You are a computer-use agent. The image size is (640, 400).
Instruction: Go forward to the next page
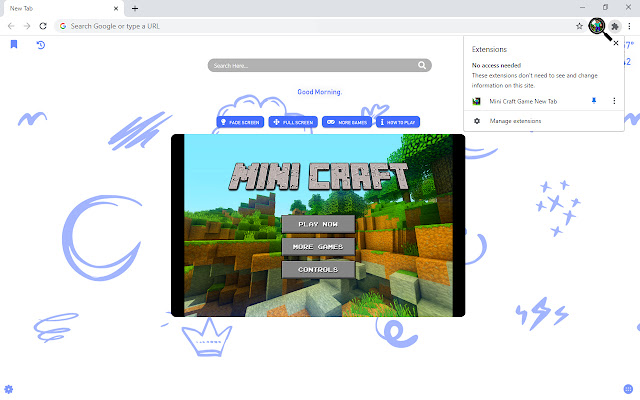(x=27, y=26)
